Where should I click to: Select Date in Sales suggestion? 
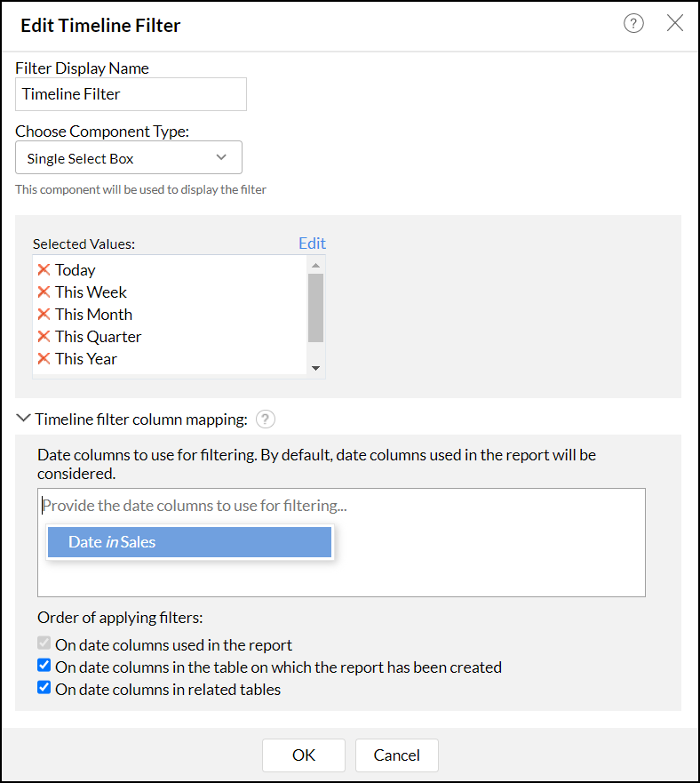click(x=189, y=542)
